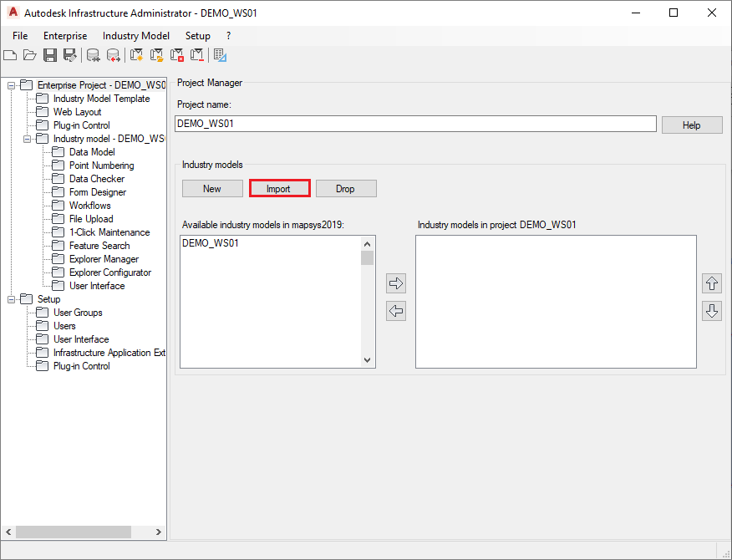The width and height of the screenshot is (732, 560).
Task: Open a project with the open folder icon
Action: coord(30,55)
